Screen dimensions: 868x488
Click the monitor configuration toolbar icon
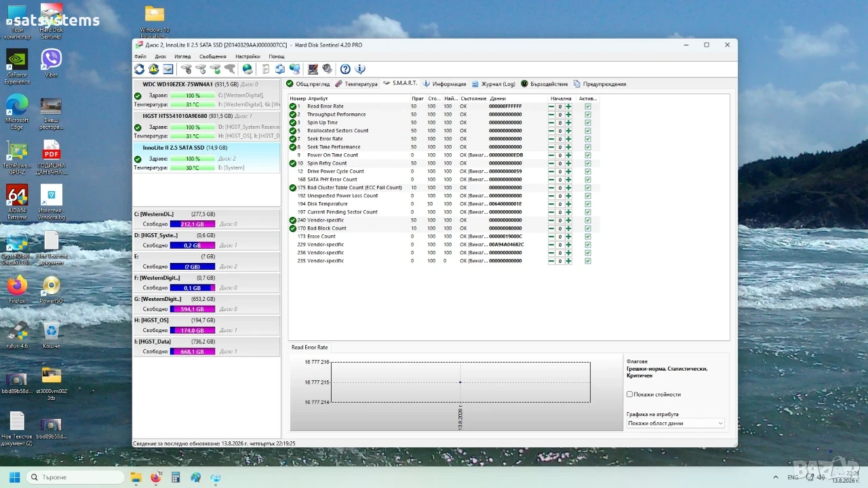[313, 69]
